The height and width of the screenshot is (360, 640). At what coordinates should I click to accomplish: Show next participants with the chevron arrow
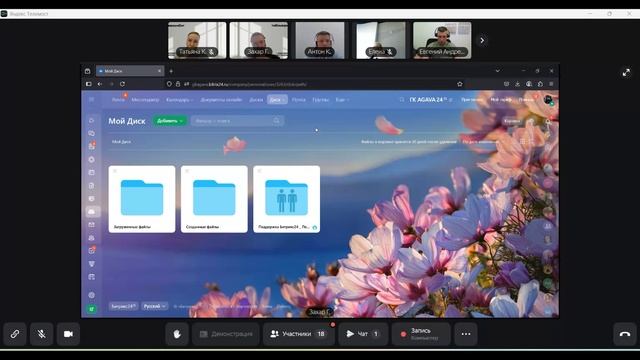(482, 40)
